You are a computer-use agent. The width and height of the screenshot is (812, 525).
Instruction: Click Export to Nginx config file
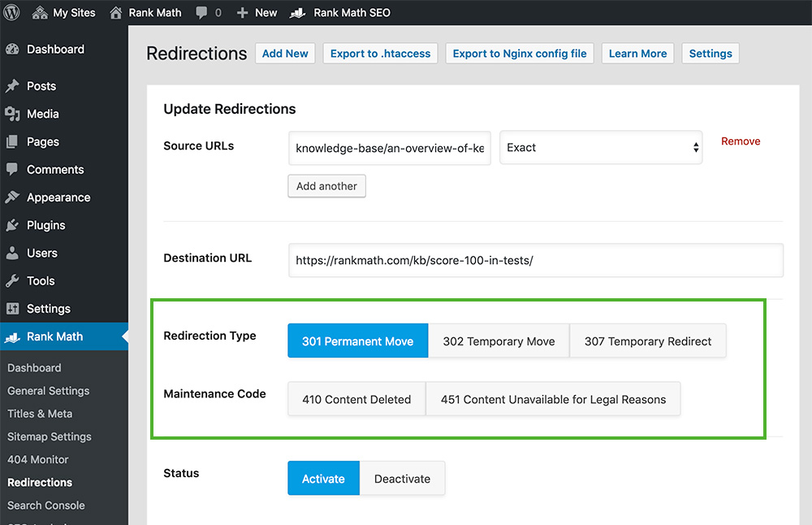pyautogui.click(x=520, y=54)
